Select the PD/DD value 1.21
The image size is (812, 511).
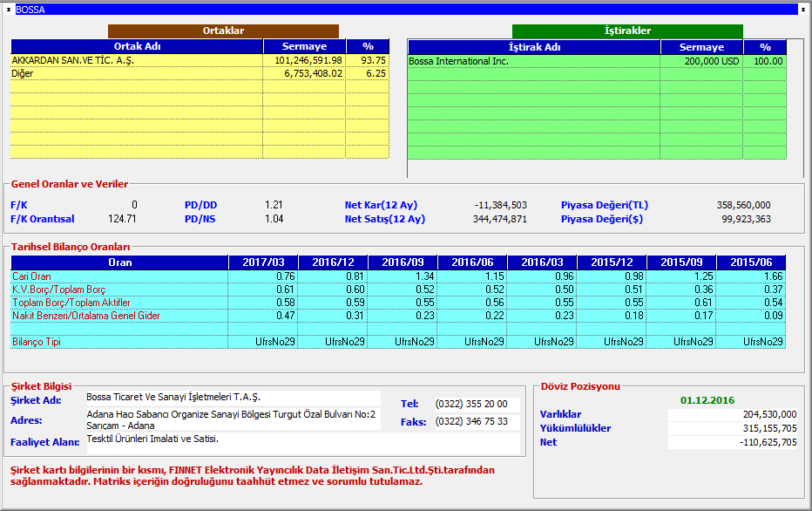[x=274, y=205]
